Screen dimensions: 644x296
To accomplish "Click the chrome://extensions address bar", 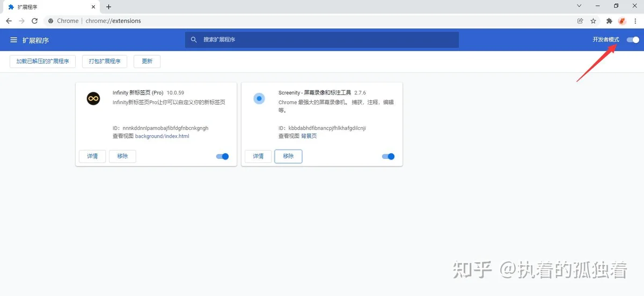I will [309, 21].
